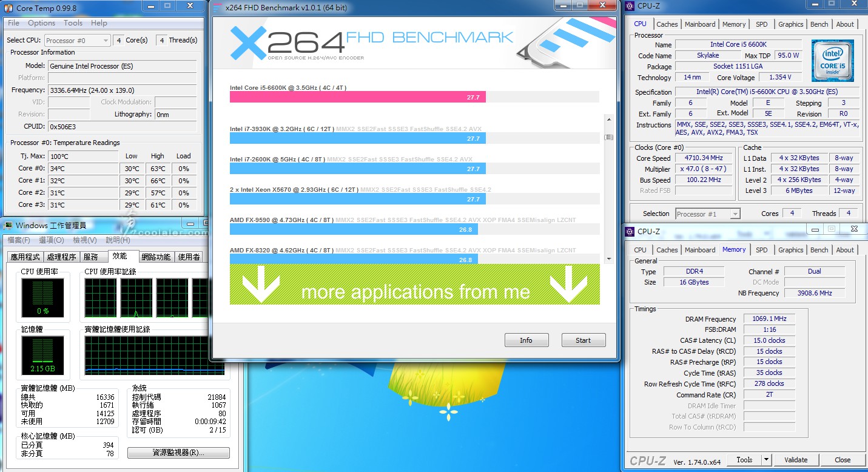Screen dimensions: 868x472
Task: Click the Memory CPU-Z window title icon
Action: pyautogui.click(x=631, y=231)
